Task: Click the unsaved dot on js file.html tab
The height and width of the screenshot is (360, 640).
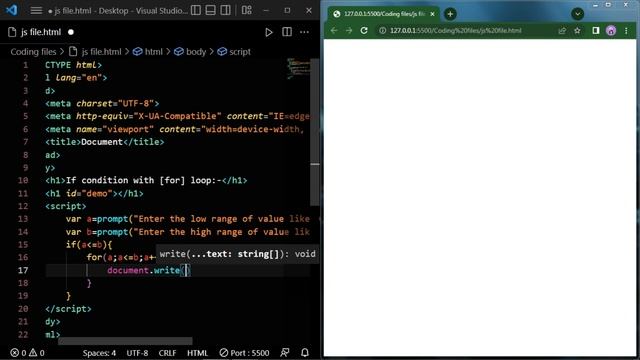Action: coord(71,32)
